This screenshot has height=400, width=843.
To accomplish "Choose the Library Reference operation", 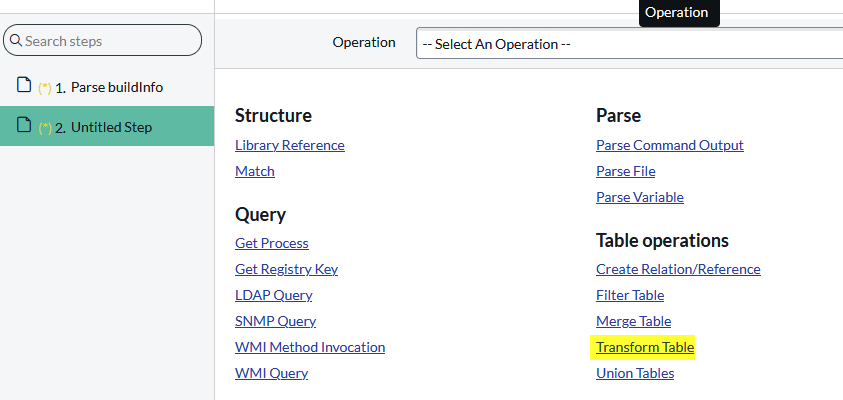I will pyautogui.click(x=289, y=145).
